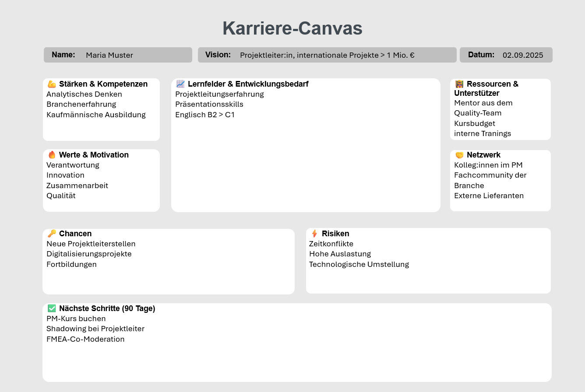Click the icon next to Ressourcen & Unterstützer
The height and width of the screenshot is (392, 585).
coord(459,84)
